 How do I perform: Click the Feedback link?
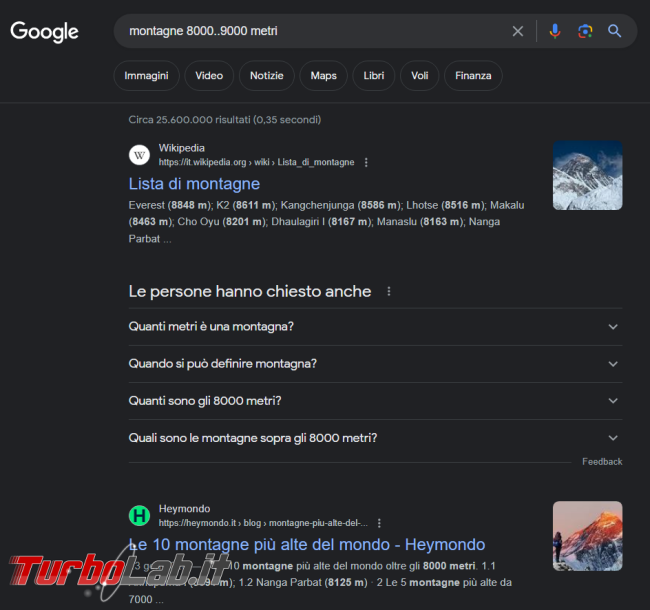pos(602,462)
